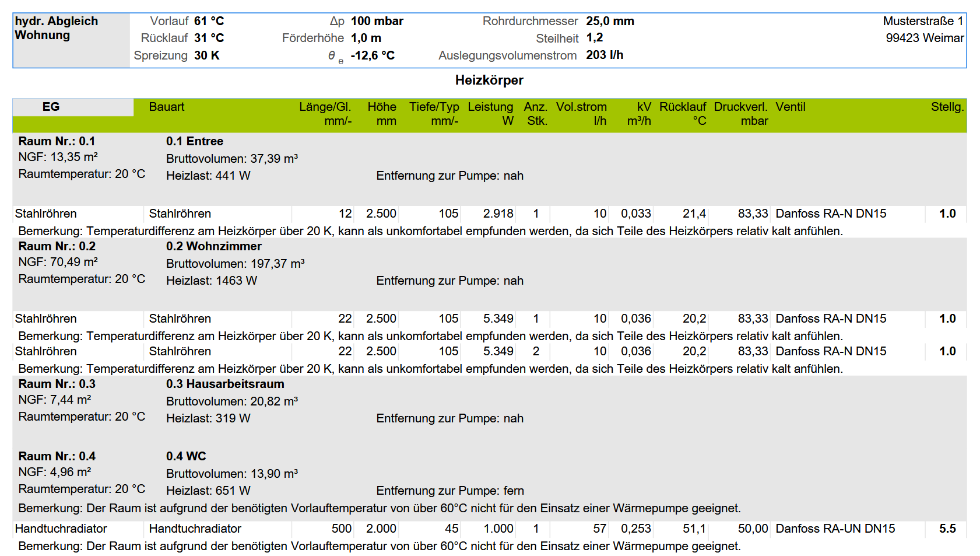
Task: Click the Rohrdurchmesser value 25,0 mm
Action: [610, 21]
